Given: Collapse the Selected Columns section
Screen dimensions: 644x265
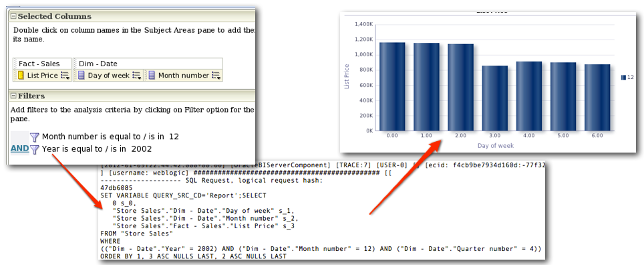Looking at the screenshot, I should (x=13, y=17).
